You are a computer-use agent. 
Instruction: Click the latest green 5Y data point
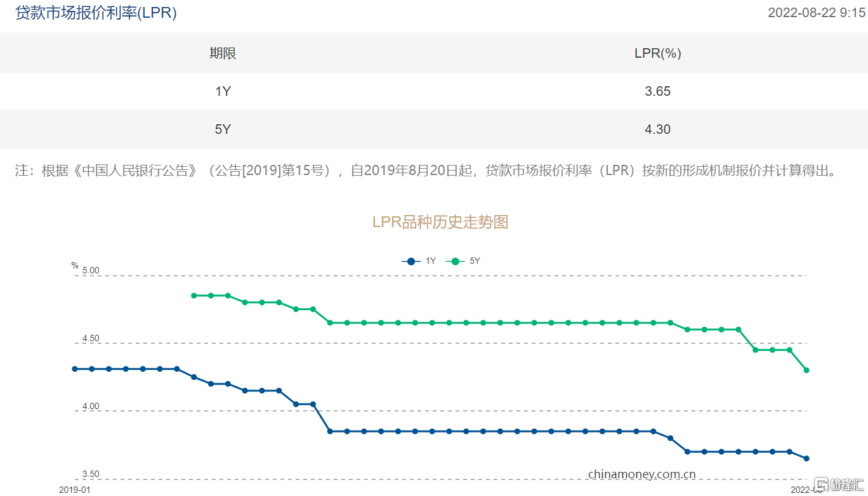(x=806, y=370)
